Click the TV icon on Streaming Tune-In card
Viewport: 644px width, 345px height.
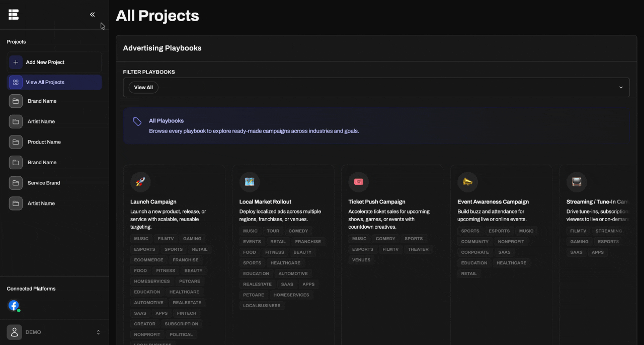(x=577, y=182)
